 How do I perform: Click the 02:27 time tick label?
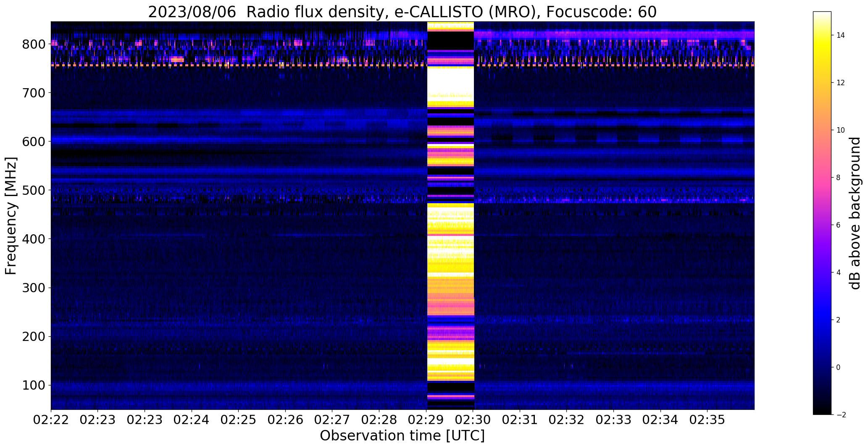pos(332,420)
